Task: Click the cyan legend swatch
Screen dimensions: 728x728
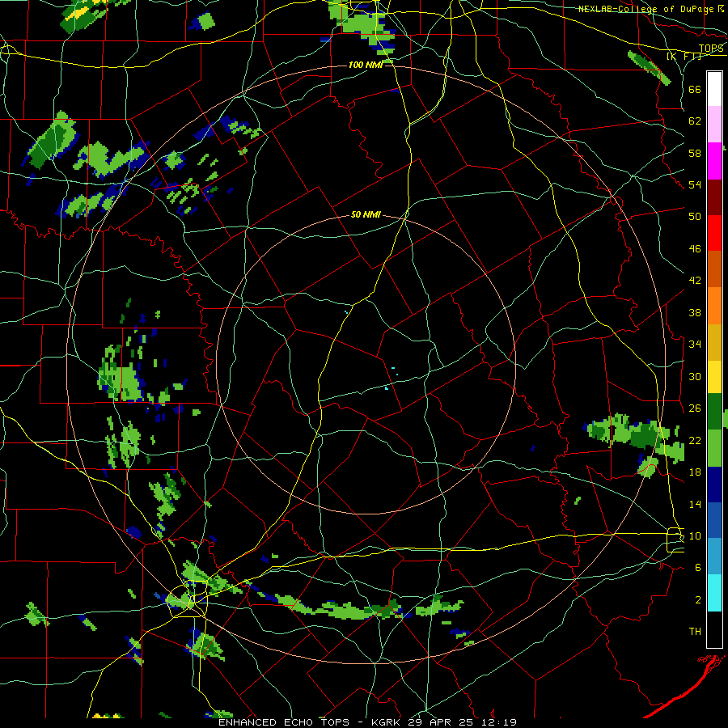Action: coord(714,594)
